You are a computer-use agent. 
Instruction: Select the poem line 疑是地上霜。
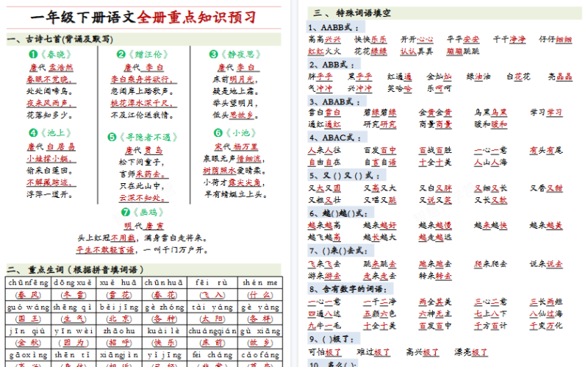point(235,91)
